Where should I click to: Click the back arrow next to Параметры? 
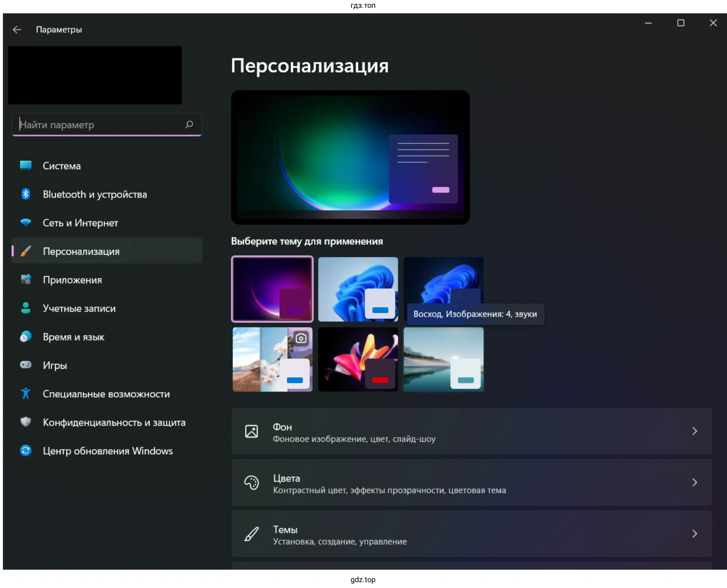click(x=17, y=30)
